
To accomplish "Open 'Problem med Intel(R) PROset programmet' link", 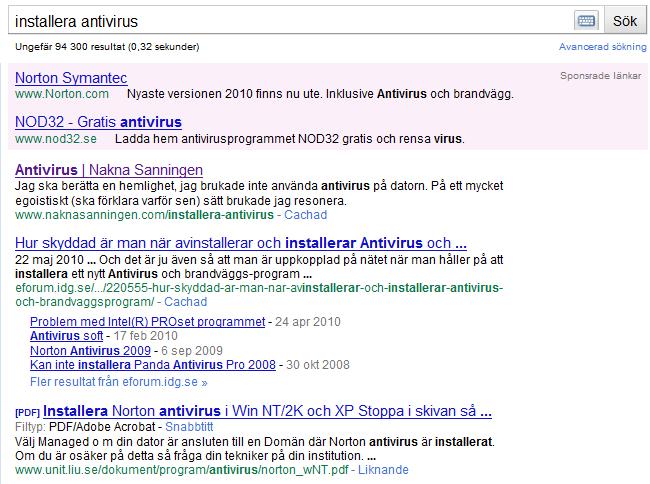I will (148, 322).
